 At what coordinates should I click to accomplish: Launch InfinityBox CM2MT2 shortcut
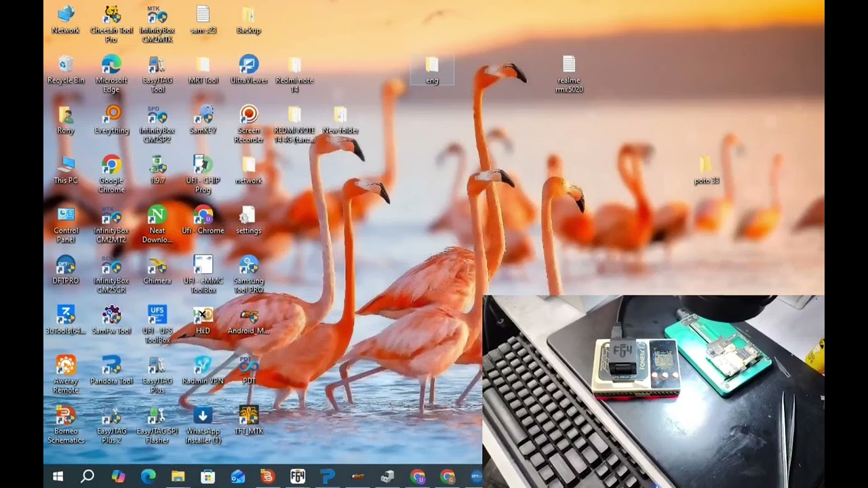click(111, 224)
